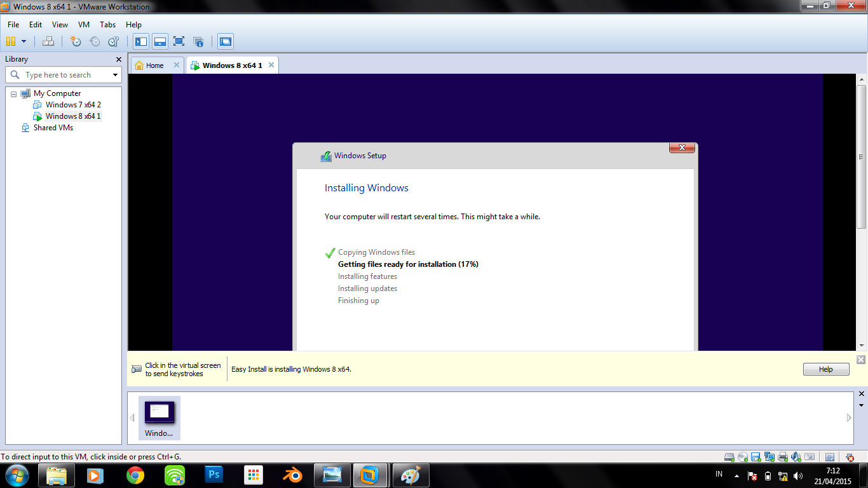Select Windows 7 x64 2 in library

coord(73,105)
